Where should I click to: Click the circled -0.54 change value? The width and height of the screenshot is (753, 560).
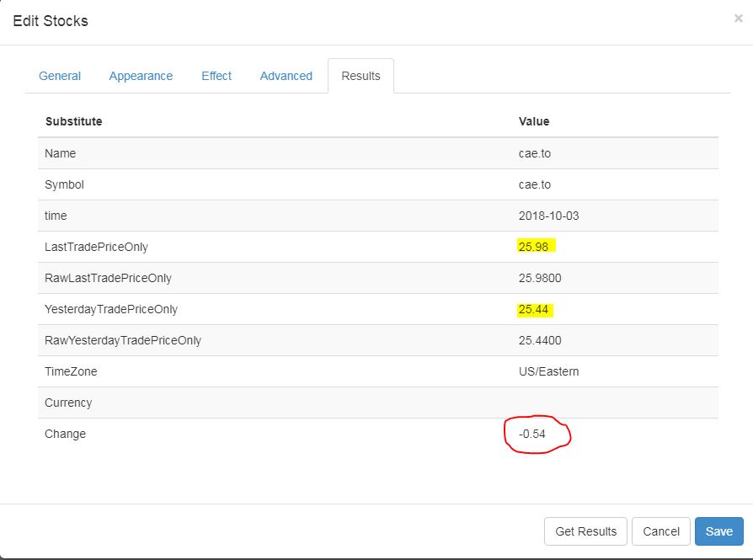point(532,435)
